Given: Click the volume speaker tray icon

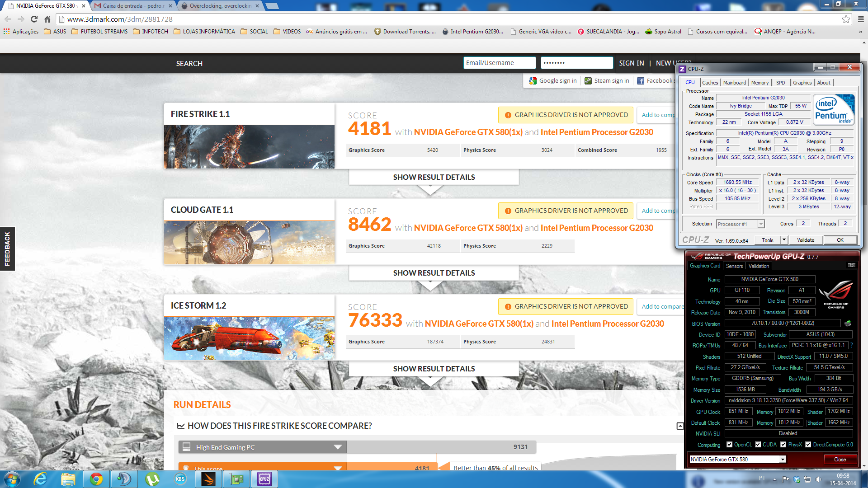Looking at the screenshot, I should click(x=818, y=479).
